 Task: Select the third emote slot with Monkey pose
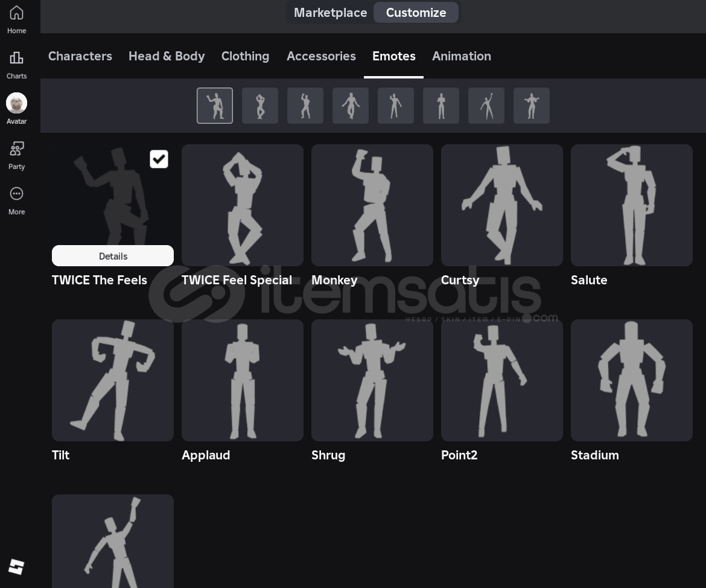305,106
